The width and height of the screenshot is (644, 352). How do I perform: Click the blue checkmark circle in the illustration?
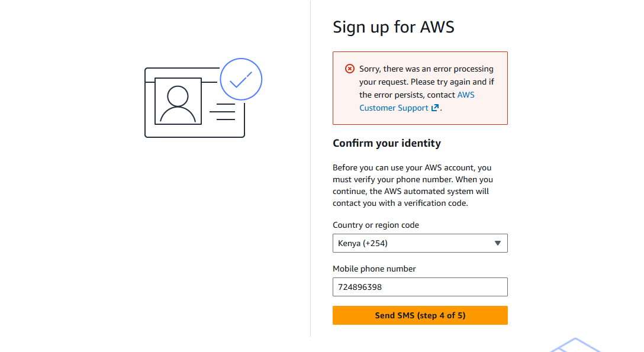pos(241,79)
